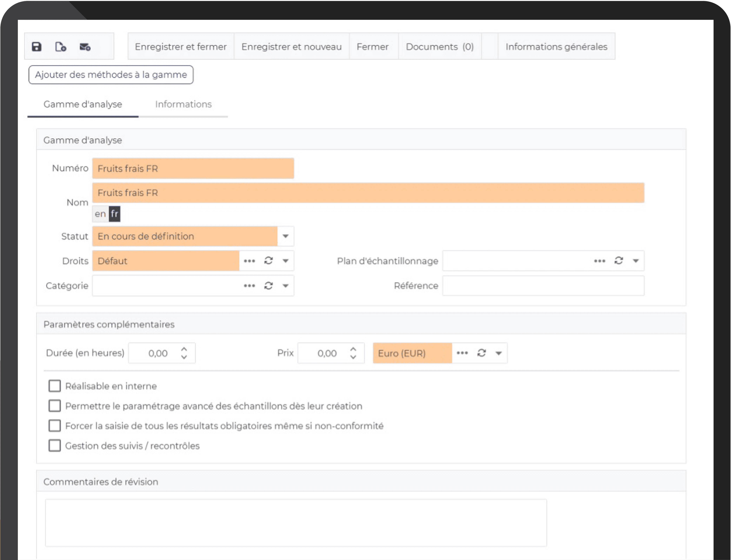Enable forcing entry of all mandatory results
This screenshot has height=560, width=731.
(55, 426)
